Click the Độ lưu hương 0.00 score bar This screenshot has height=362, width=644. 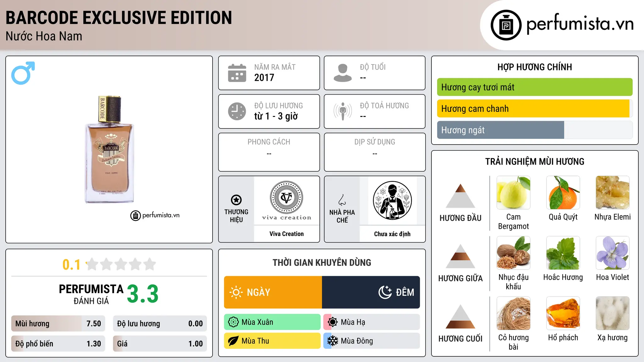point(160,324)
